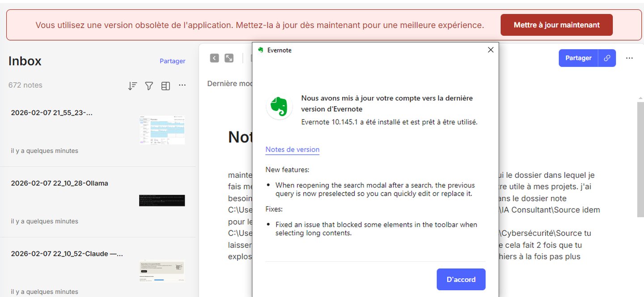Open the Inbox list more options (three dots)
The width and height of the screenshot is (644, 297).
tap(182, 85)
